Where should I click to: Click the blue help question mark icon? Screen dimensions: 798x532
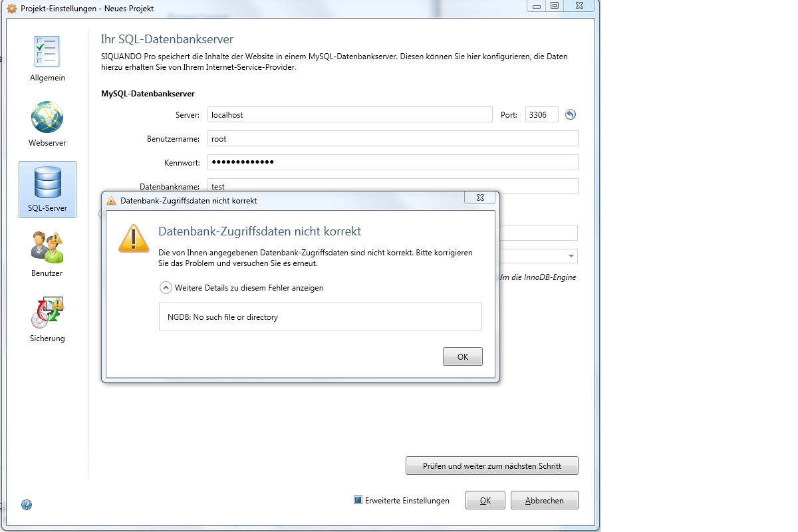click(x=27, y=505)
